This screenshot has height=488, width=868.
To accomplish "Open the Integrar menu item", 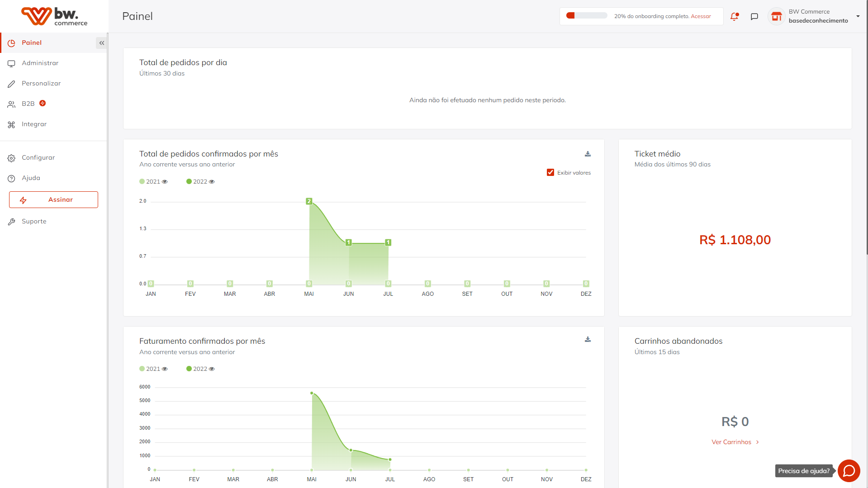I will click(53, 124).
